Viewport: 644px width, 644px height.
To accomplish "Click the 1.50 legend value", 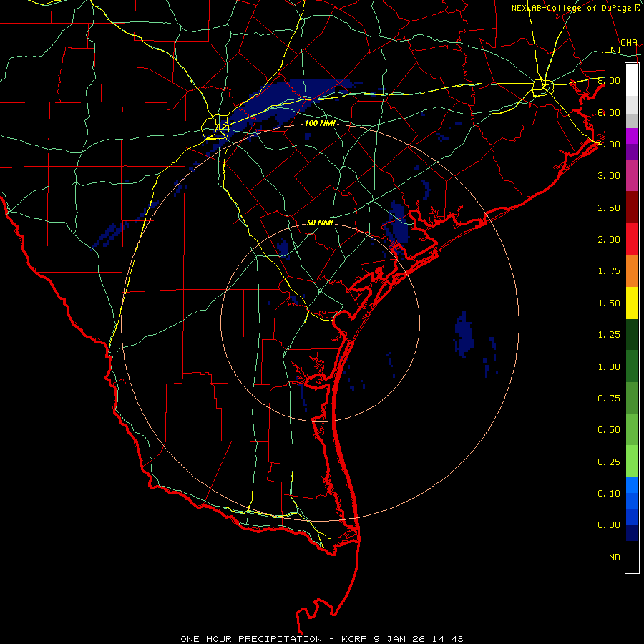I will [x=609, y=303].
